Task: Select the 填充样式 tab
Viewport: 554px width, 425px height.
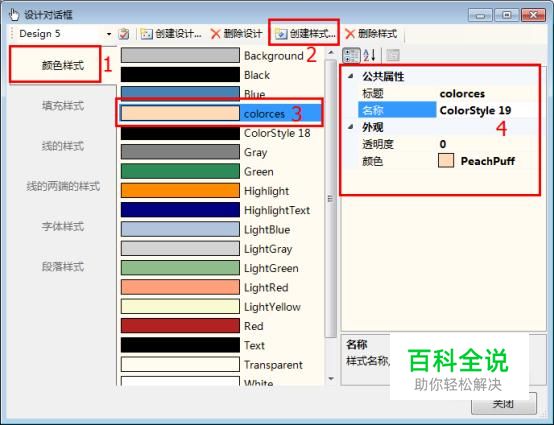Action: coord(63,105)
